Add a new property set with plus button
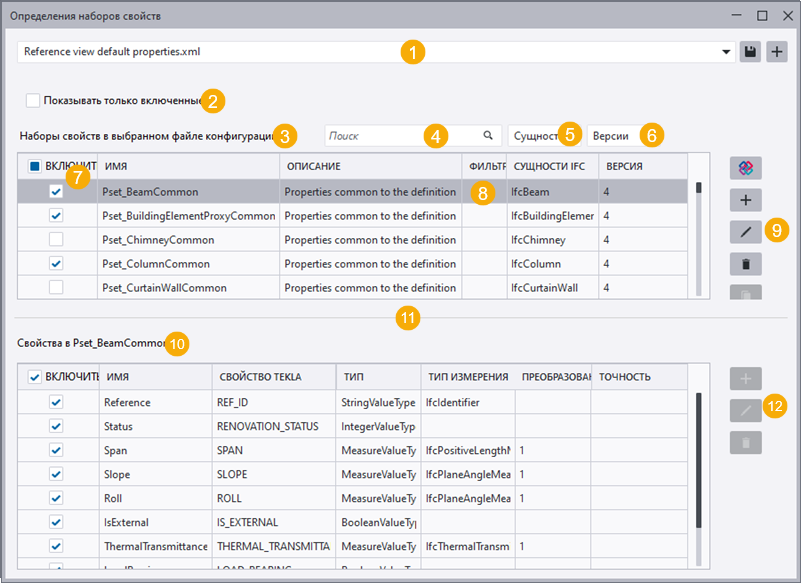This screenshot has width=801, height=583. coord(745,200)
